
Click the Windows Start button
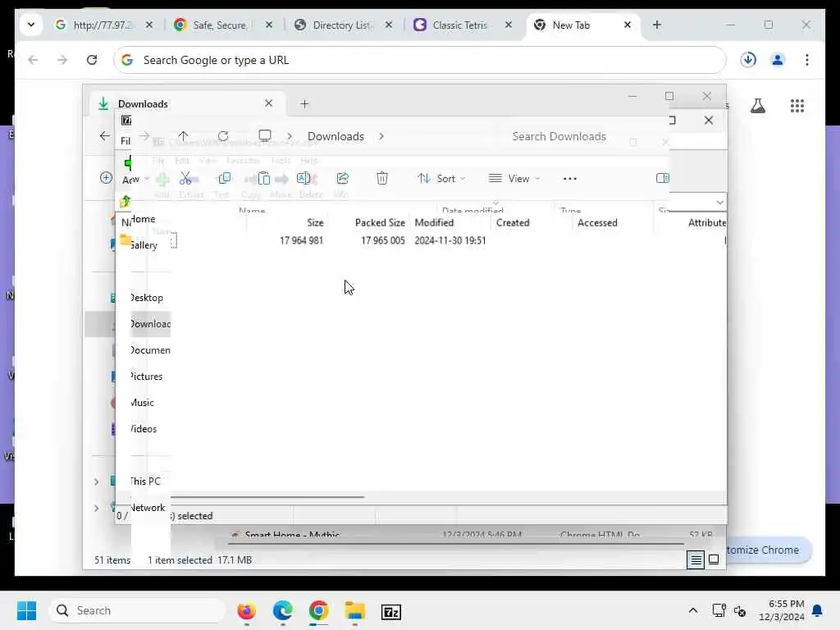(x=26, y=610)
